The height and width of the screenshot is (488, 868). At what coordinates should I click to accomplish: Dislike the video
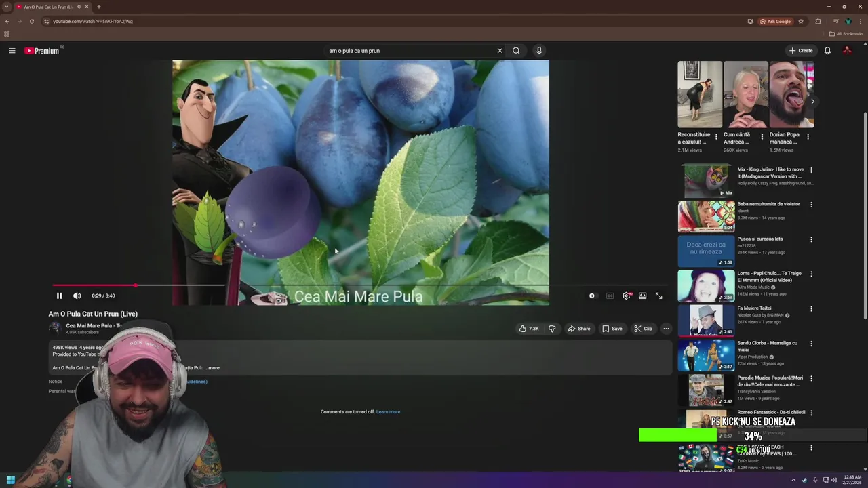coord(552,329)
